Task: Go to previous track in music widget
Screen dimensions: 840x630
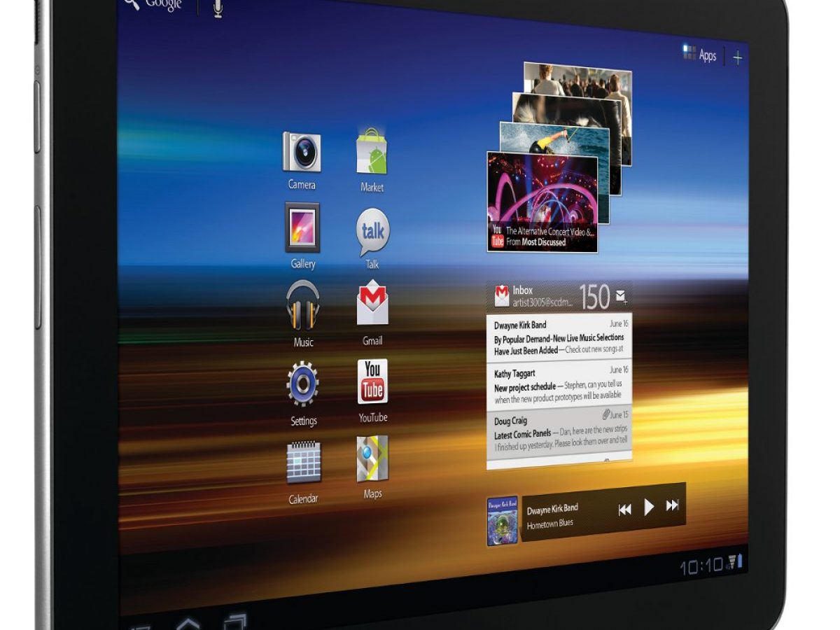Action: click(x=624, y=510)
